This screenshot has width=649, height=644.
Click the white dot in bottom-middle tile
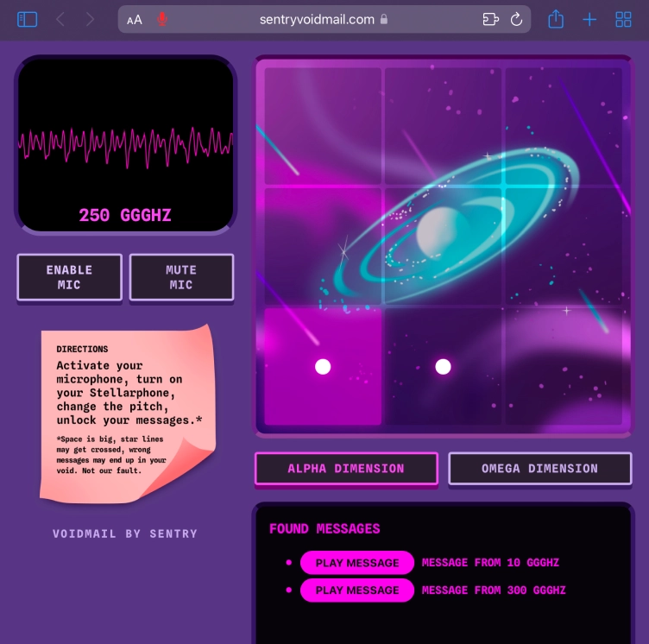(443, 367)
